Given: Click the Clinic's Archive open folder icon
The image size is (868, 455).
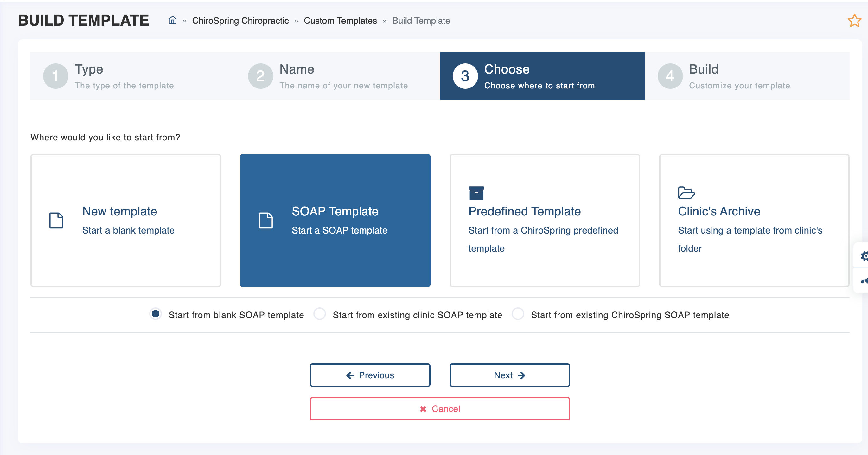Looking at the screenshot, I should (x=686, y=193).
